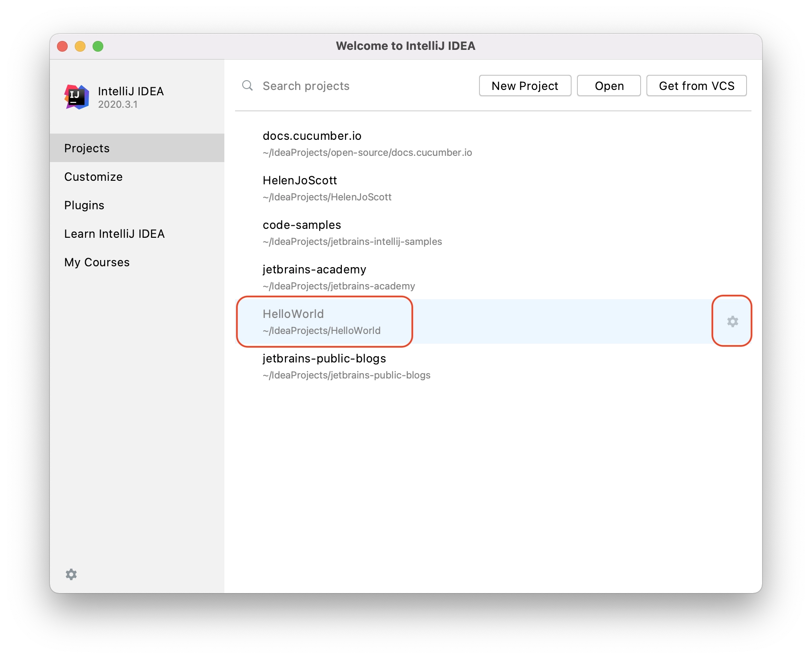Screen dimensions: 812x659
Task: Open the jetbrains-academy project
Action: (x=493, y=277)
